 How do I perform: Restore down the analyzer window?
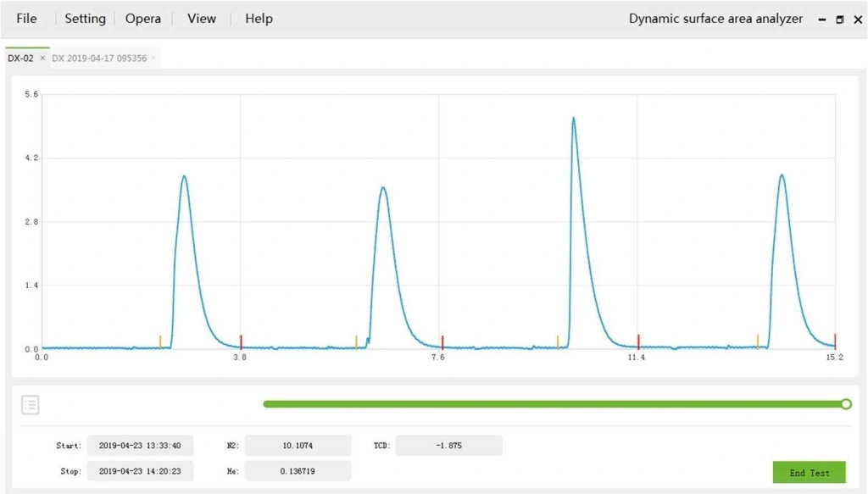[840, 19]
